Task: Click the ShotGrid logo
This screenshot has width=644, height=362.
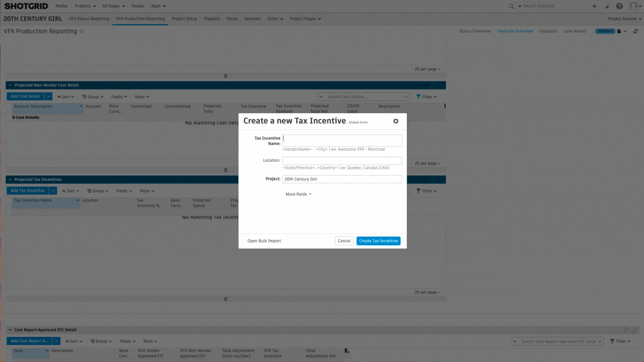Action: 26,6
